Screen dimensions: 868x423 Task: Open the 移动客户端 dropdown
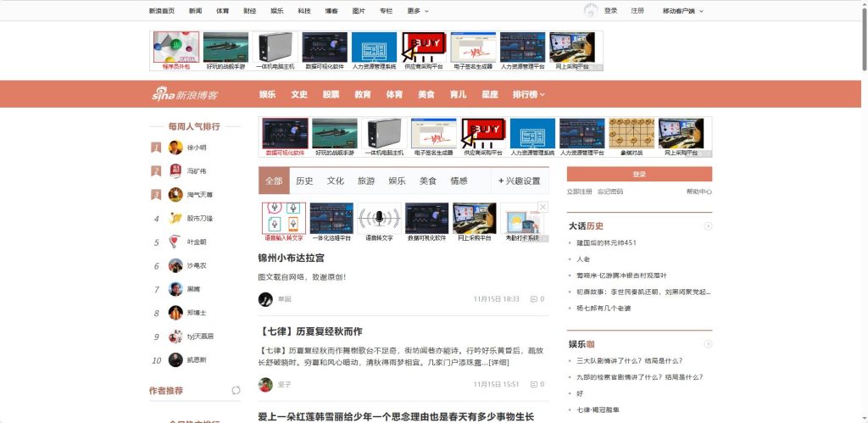683,10
